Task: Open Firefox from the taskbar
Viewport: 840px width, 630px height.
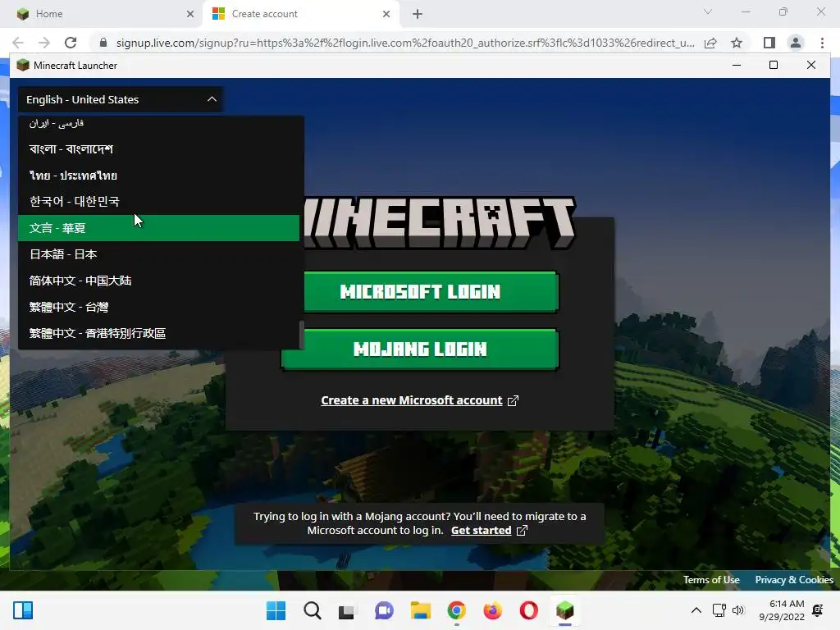Action: tap(492, 610)
